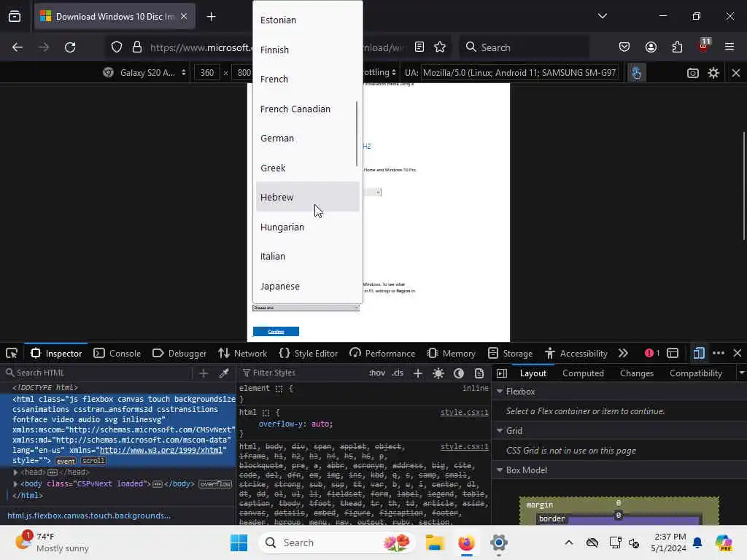Image resolution: width=747 pixels, height=560 pixels.
Task: Open the first style.csx:1 source link
Action: click(x=464, y=413)
